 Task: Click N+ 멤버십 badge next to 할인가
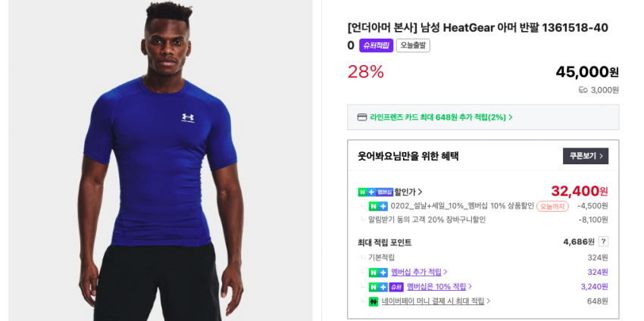click(x=375, y=192)
